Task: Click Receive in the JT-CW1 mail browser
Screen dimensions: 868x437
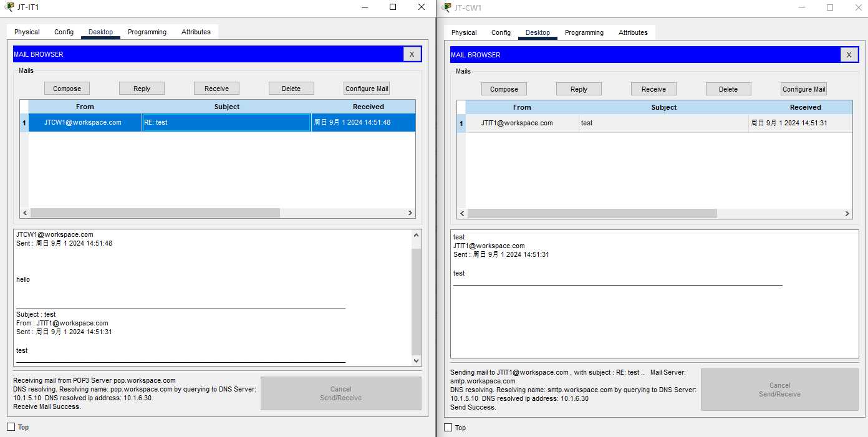Action: [x=653, y=89]
